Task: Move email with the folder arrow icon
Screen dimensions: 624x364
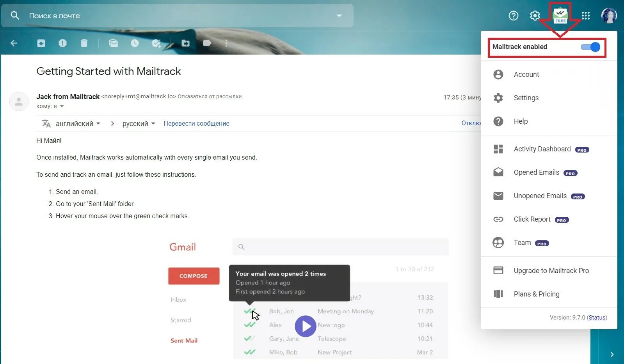Action: 186,43
